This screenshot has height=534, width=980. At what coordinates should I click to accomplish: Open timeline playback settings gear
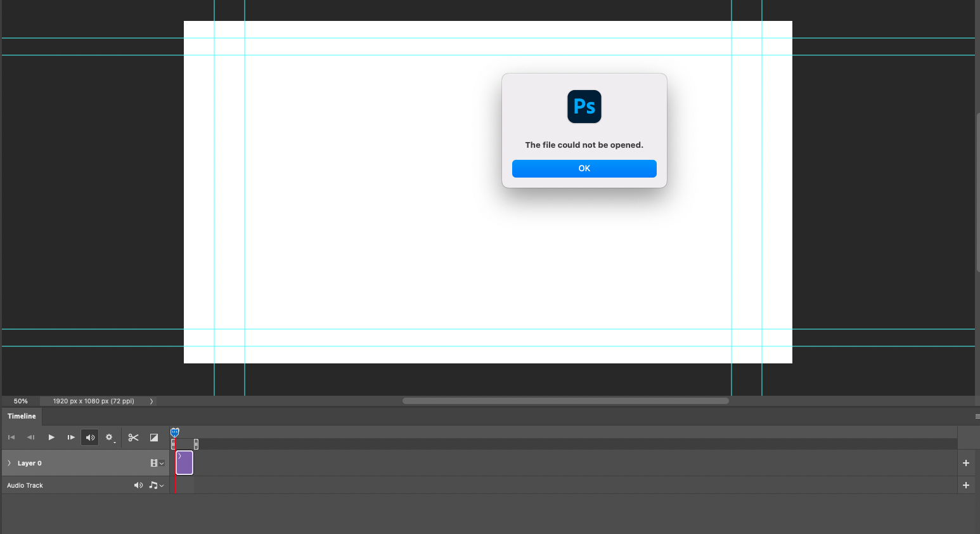pyautogui.click(x=110, y=438)
